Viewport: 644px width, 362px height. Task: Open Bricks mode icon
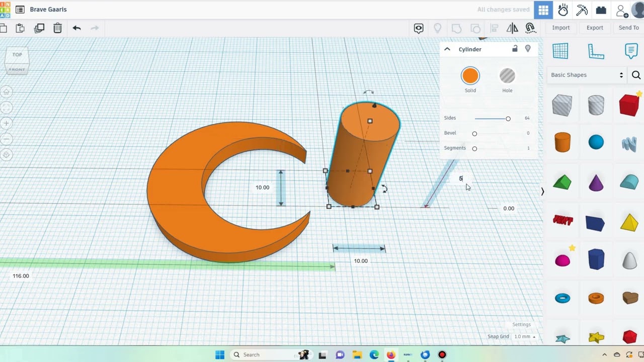[601, 10]
